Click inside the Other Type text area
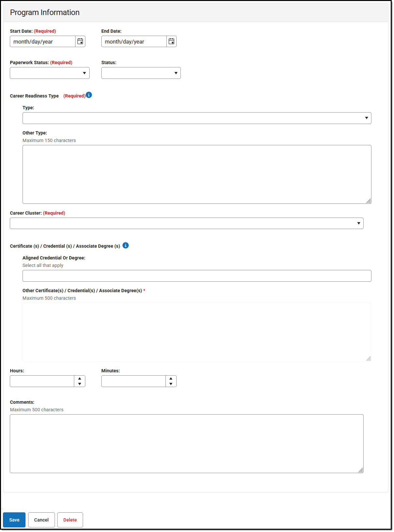This screenshot has height=532, width=394. point(197,174)
